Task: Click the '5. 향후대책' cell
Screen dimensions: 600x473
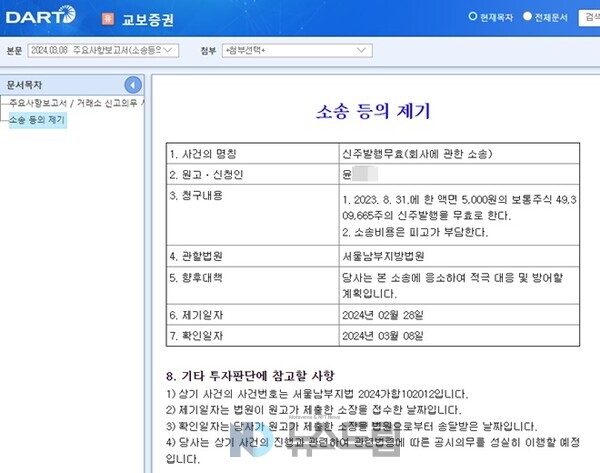Action: 253,285
